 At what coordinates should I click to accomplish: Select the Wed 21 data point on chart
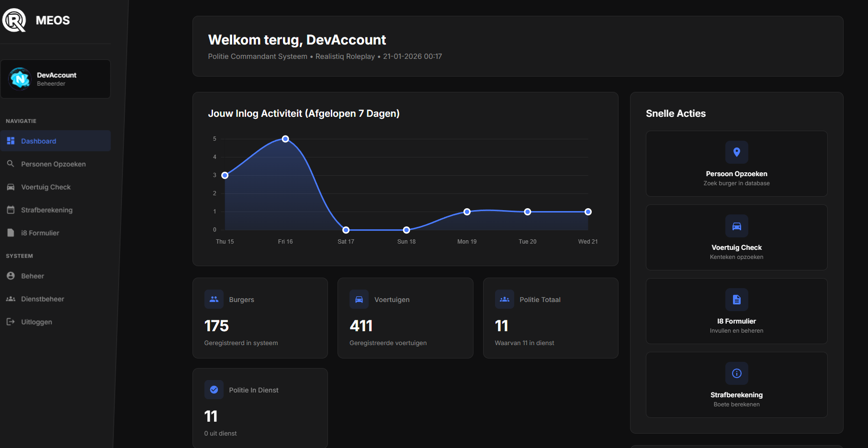(588, 212)
